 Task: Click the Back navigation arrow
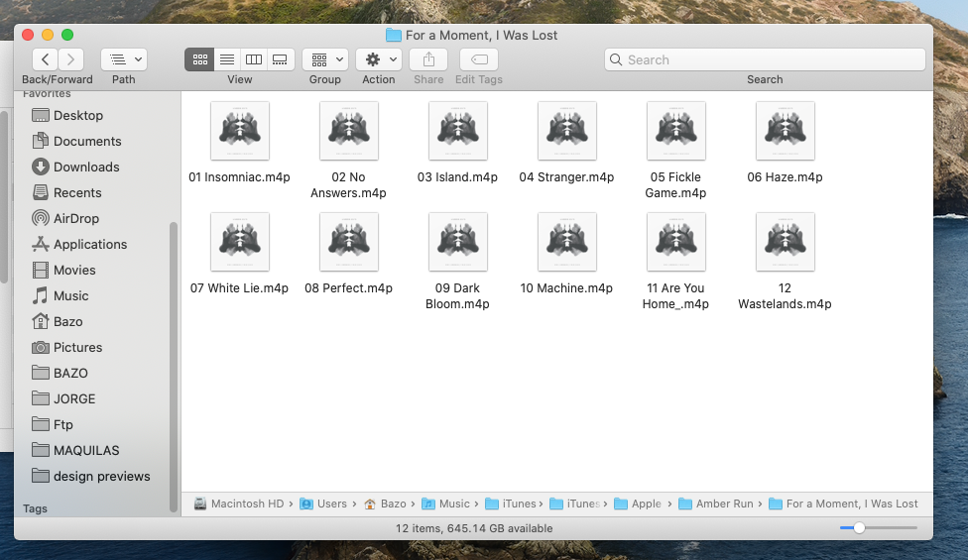point(46,59)
